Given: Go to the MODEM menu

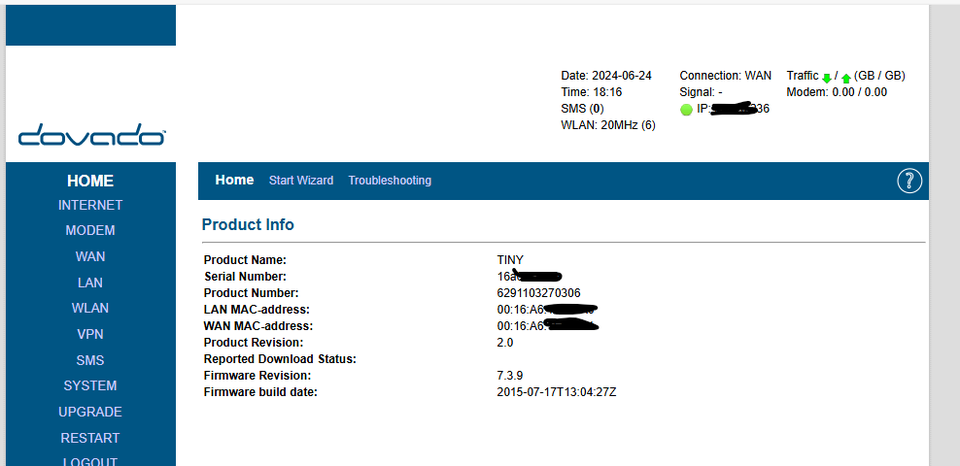Looking at the screenshot, I should click(90, 230).
